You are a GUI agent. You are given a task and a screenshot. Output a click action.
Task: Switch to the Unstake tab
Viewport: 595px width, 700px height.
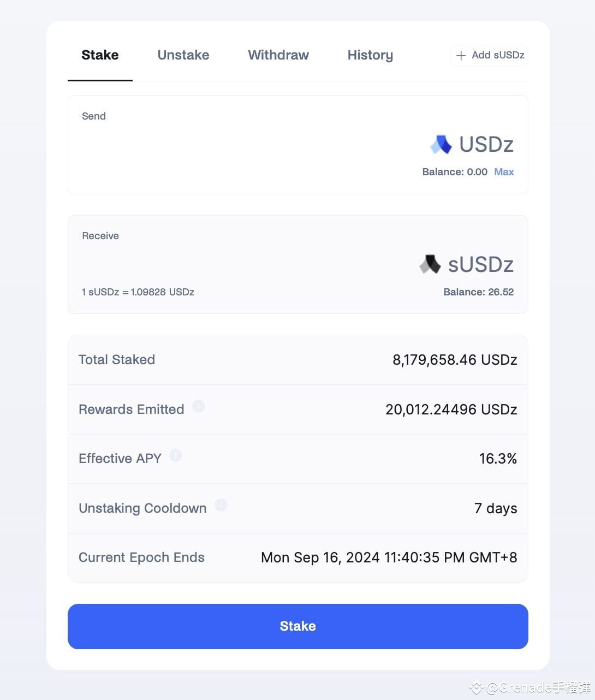[x=183, y=55]
